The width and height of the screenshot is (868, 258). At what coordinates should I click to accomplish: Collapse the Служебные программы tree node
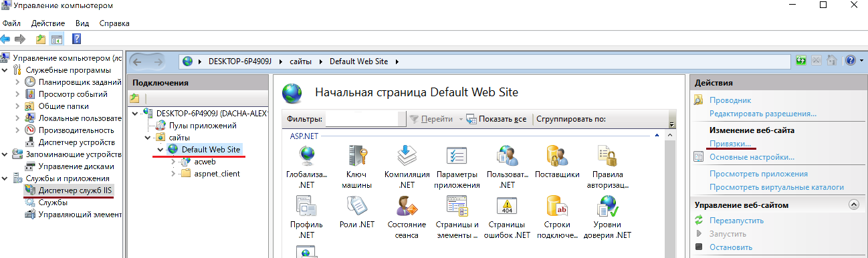(5, 70)
